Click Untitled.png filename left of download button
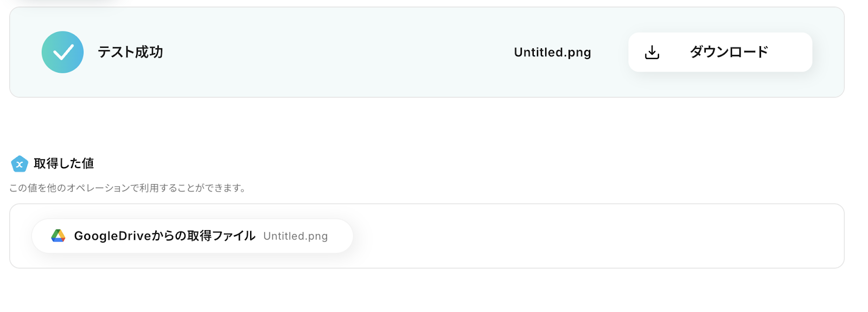 552,52
